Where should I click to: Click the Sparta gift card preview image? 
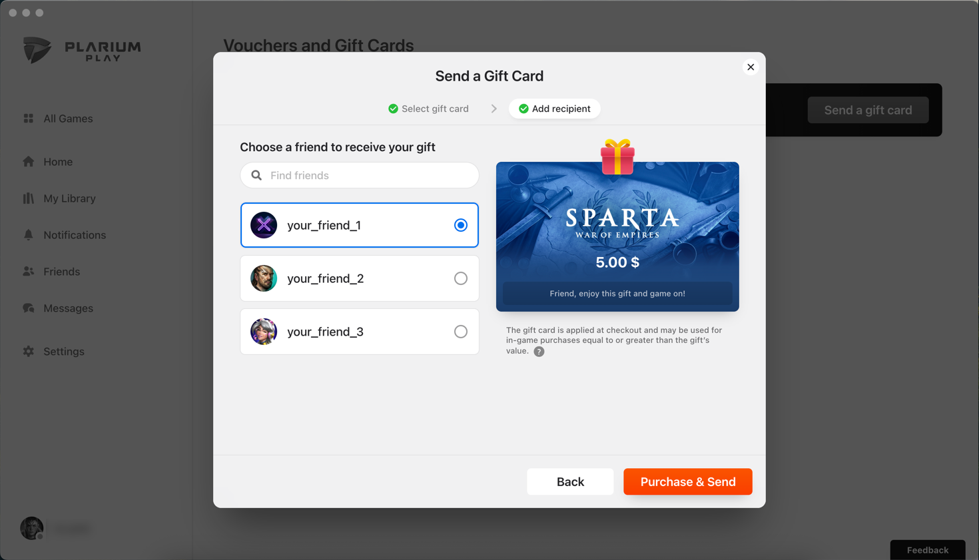[x=617, y=236]
